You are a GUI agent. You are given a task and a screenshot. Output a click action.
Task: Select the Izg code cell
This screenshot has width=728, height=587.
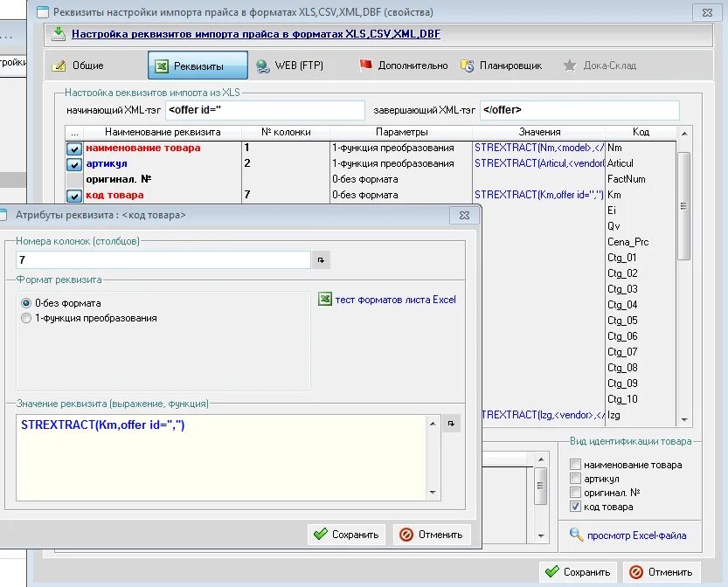point(641,415)
